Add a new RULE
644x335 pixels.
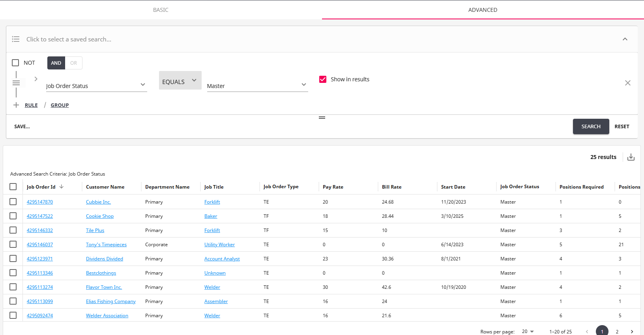click(31, 105)
